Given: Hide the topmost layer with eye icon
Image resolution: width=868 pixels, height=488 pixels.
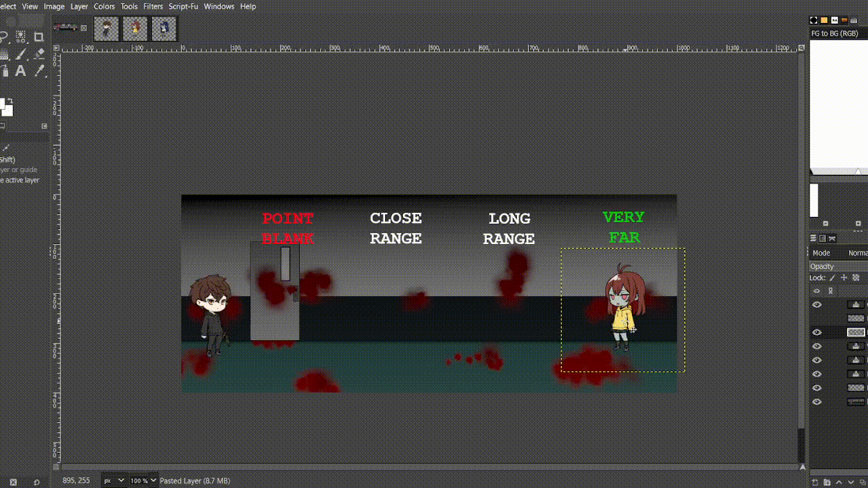Looking at the screenshot, I should click(x=816, y=304).
